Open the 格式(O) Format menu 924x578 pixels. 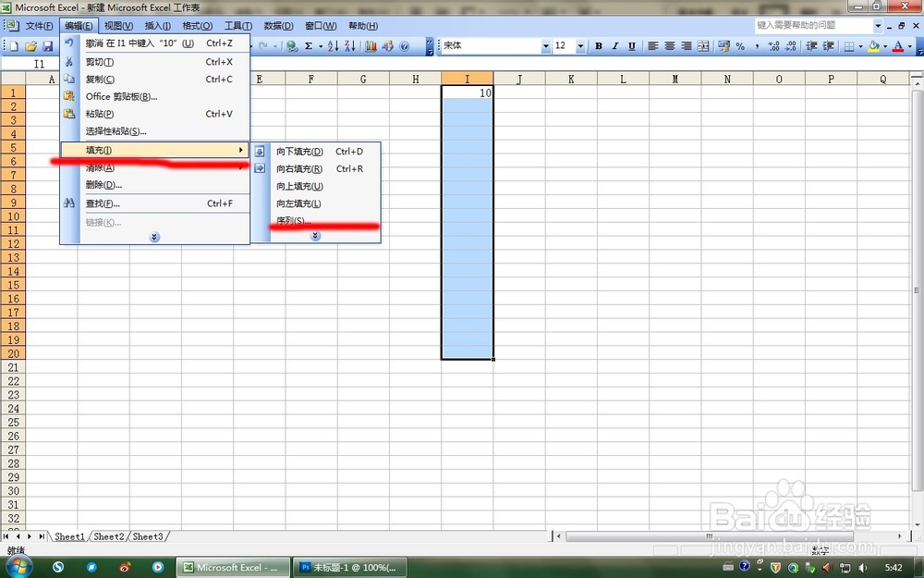tap(198, 26)
